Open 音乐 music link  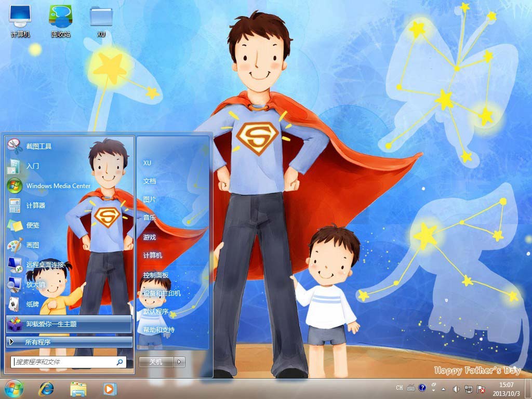coord(150,218)
